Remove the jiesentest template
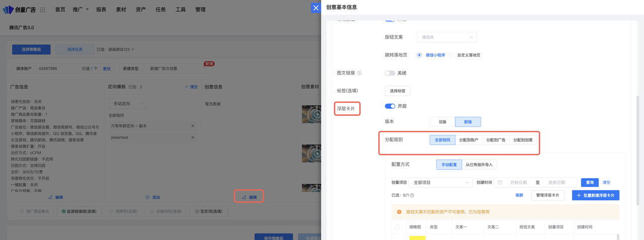The height and width of the screenshot is (240, 644). tap(193, 137)
